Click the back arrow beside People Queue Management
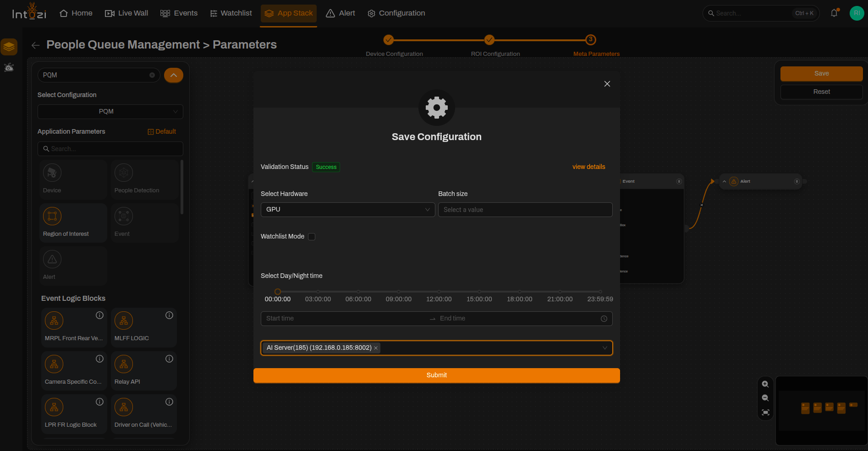The width and height of the screenshot is (868, 451). point(35,45)
